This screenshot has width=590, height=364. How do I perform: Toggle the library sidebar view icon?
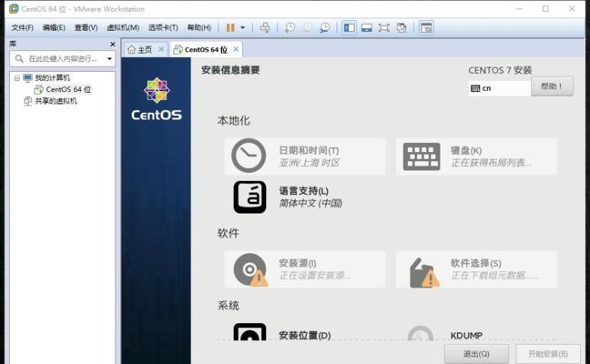(350, 27)
